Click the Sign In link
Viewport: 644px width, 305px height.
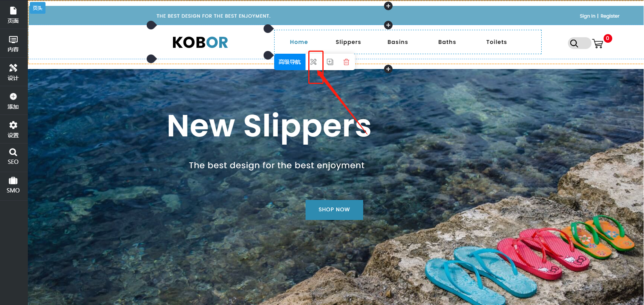588,16
